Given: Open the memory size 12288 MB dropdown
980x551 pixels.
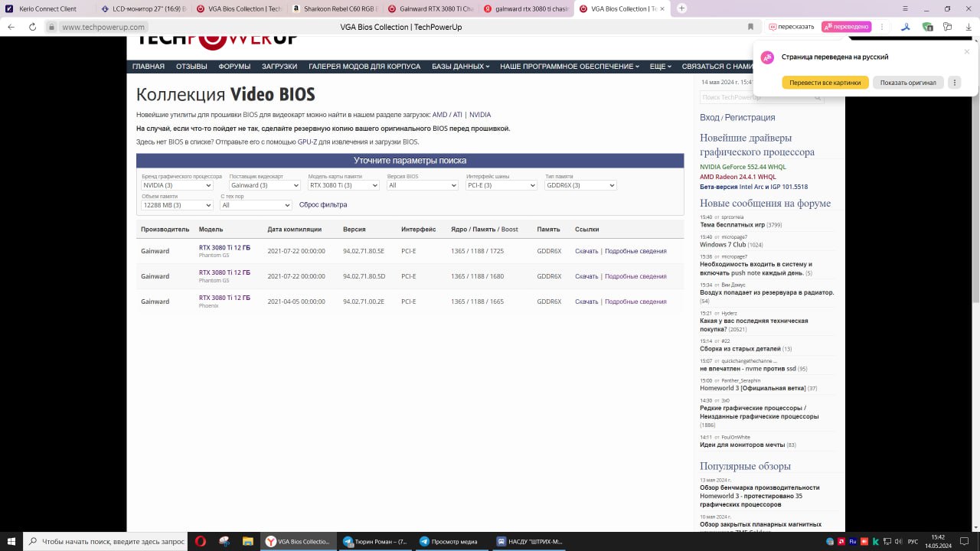Looking at the screenshot, I should [x=177, y=205].
